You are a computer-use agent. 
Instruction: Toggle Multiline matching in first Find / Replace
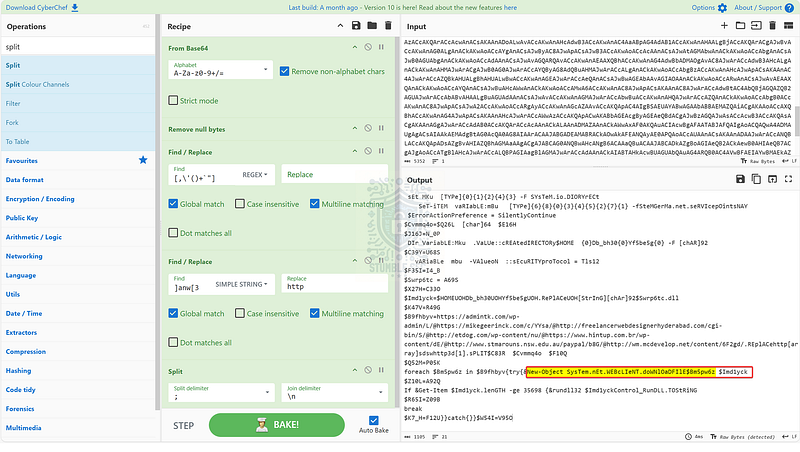click(314, 204)
